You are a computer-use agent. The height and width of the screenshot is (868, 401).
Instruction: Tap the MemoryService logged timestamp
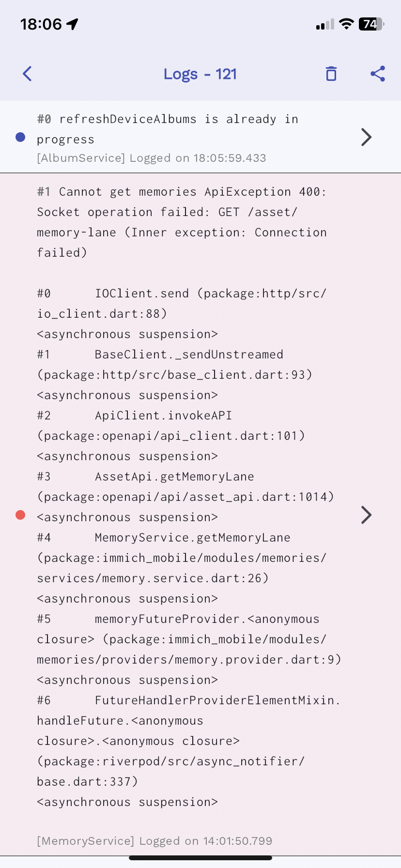click(154, 841)
